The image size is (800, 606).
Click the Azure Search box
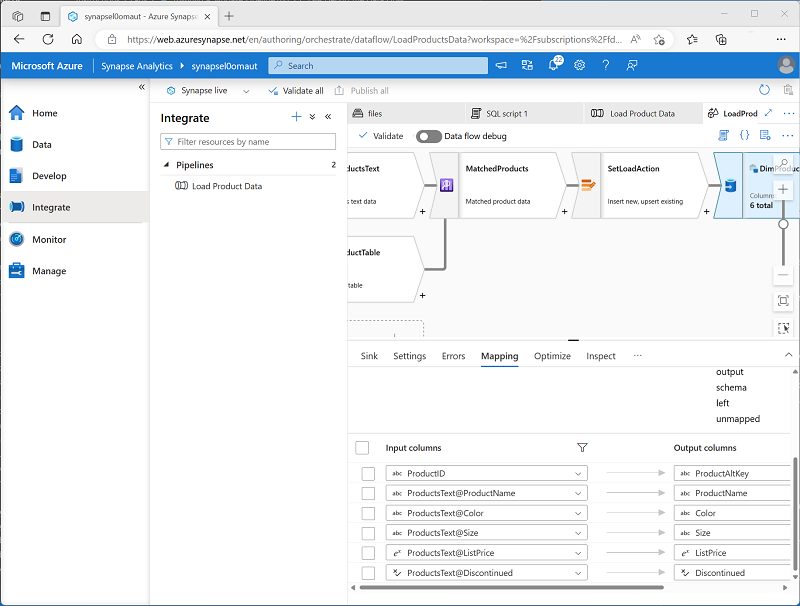click(378, 65)
